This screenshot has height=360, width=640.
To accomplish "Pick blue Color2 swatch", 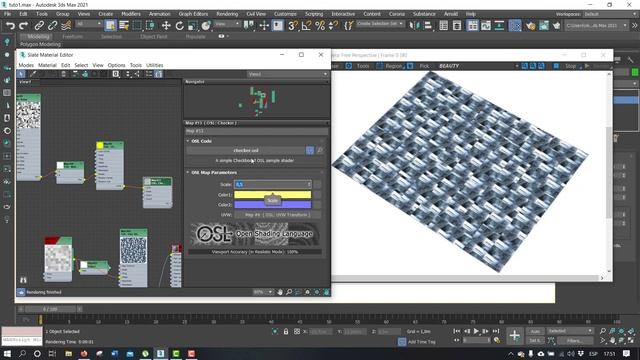I will point(273,205).
